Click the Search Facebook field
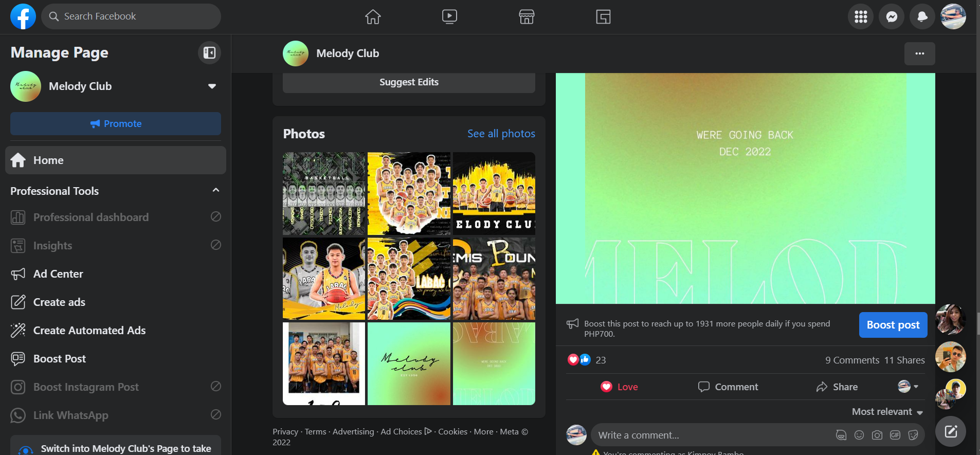 coord(131,16)
